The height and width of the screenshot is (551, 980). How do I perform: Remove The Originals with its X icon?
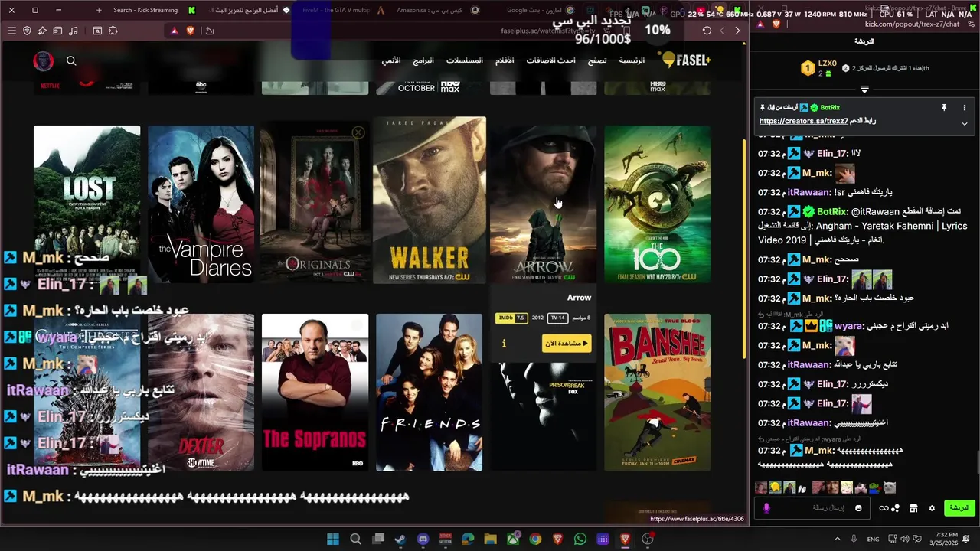358,133
